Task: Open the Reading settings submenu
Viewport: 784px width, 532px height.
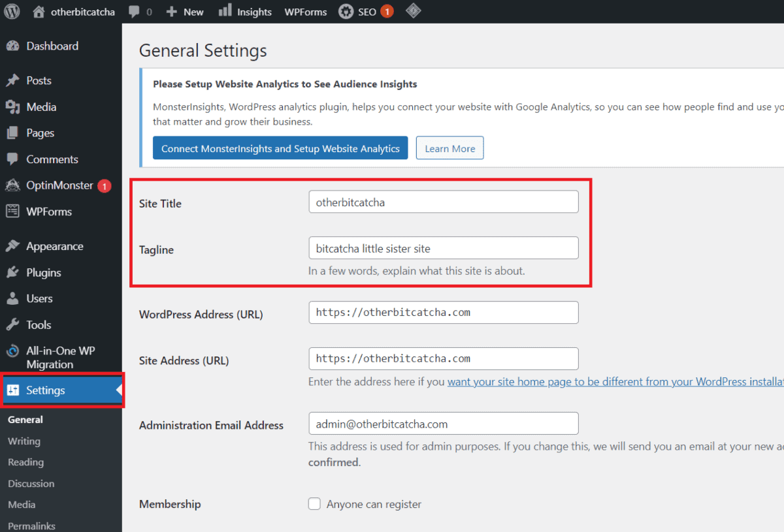Action: tap(26, 462)
